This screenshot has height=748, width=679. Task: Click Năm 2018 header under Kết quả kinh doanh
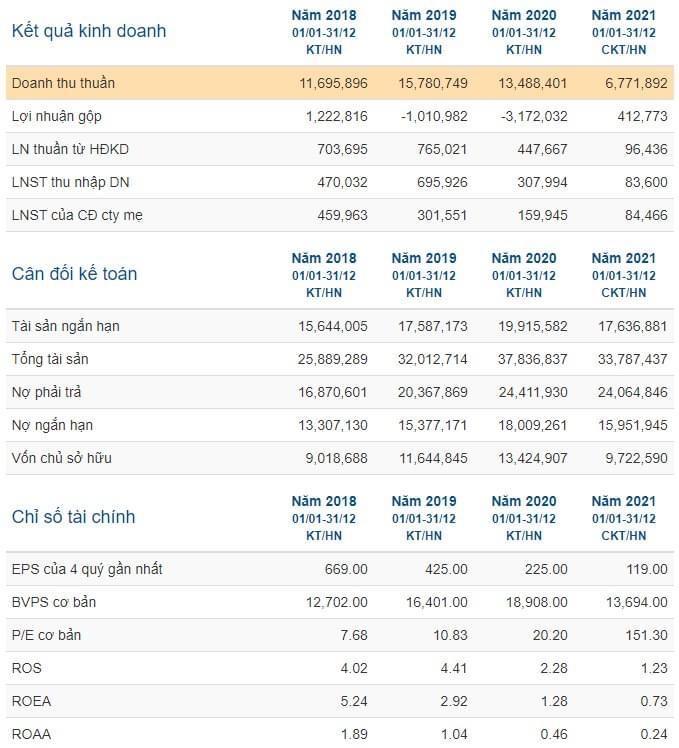coord(323,15)
